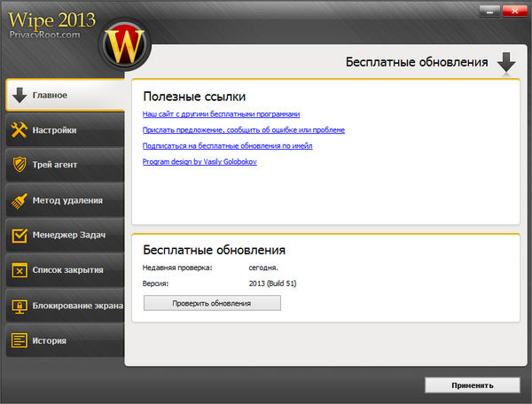Image resolution: width=532 pixels, height=404 pixels.
Task: Click the checkmark icon for Менеджер Задач
Action: pyautogui.click(x=20, y=235)
